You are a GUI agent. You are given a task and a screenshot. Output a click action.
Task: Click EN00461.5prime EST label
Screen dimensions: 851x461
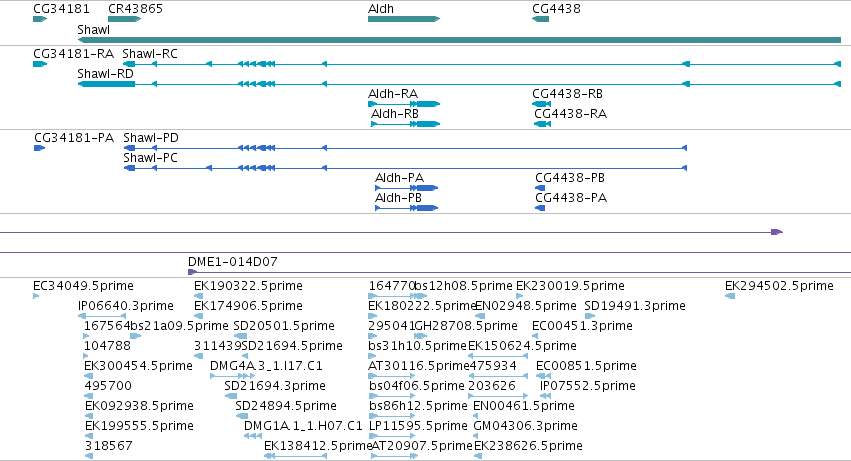pyautogui.click(x=524, y=406)
